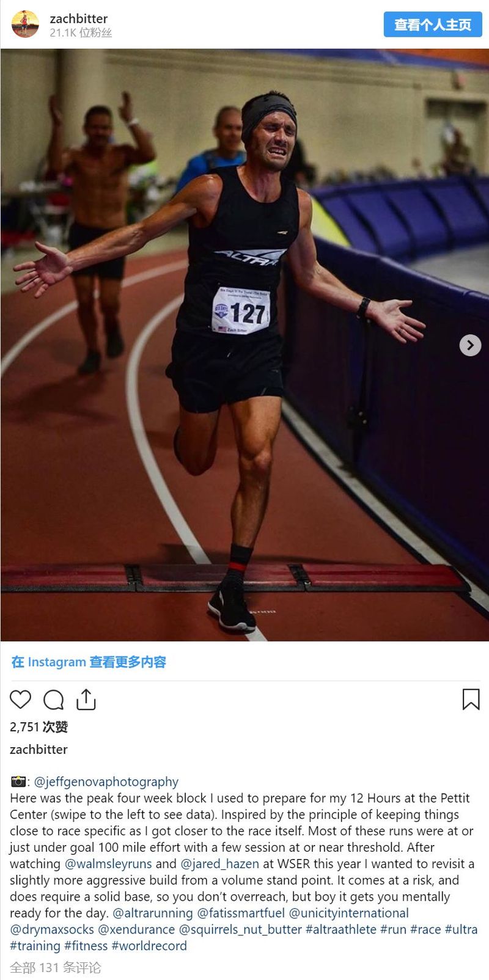Image resolution: width=489 pixels, height=980 pixels.
Task: Open the zachbitter profile avatar
Action: [x=25, y=24]
